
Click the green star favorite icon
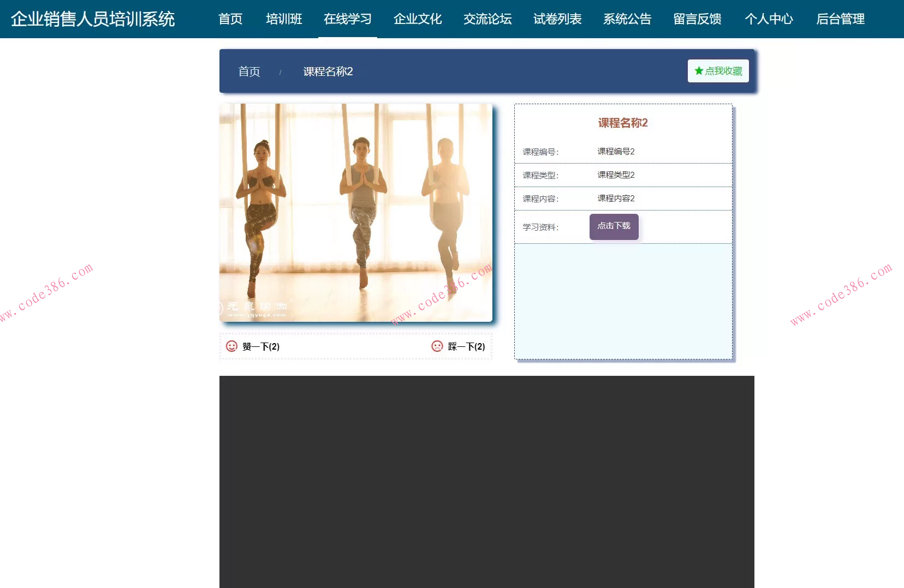tap(698, 70)
